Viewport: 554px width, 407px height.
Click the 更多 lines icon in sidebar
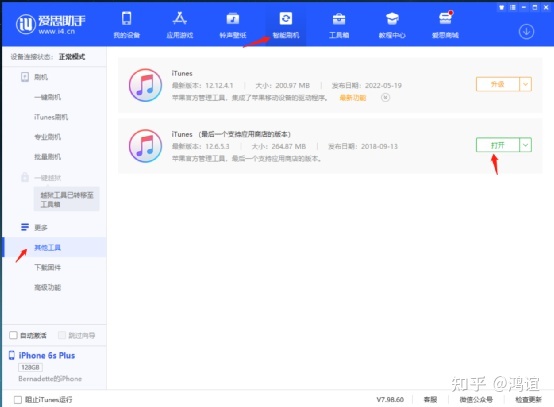coord(25,227)
